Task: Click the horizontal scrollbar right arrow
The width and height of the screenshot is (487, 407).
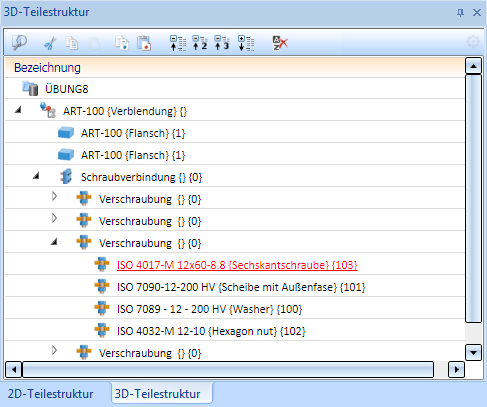Action: [x=457, y=369]
